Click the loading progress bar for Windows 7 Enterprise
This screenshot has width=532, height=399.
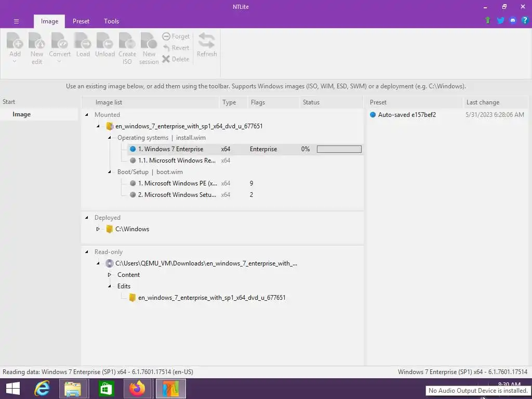coord(339,149)
